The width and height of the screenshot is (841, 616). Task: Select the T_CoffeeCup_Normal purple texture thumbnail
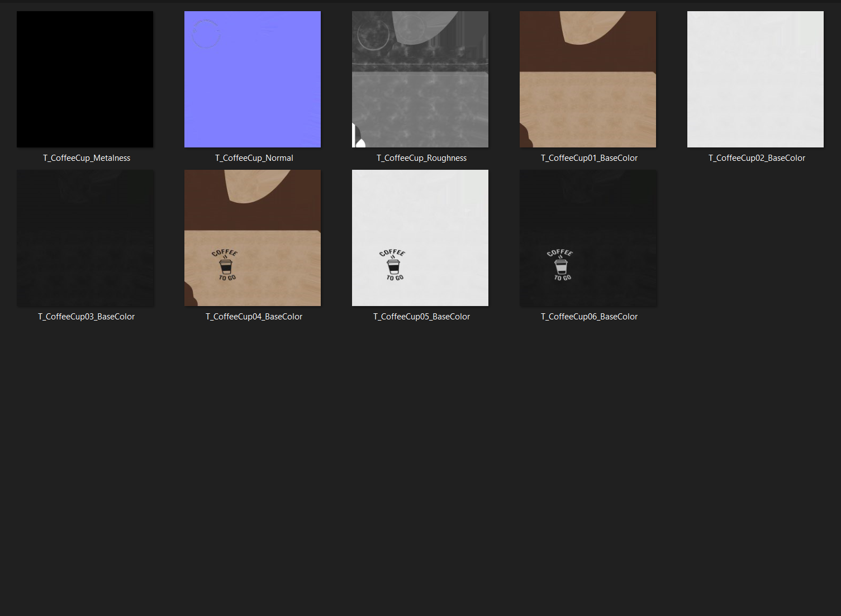(x=253, y=79)
